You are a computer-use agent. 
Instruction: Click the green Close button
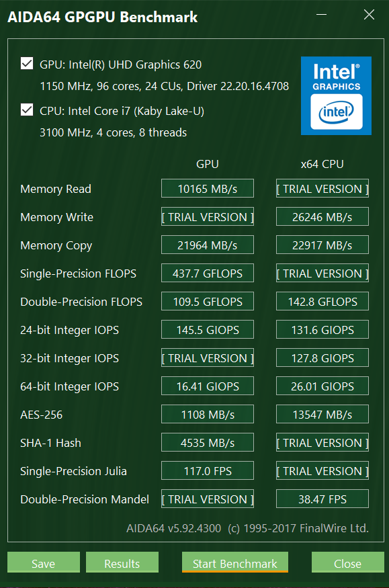click(x=348, y=562)
